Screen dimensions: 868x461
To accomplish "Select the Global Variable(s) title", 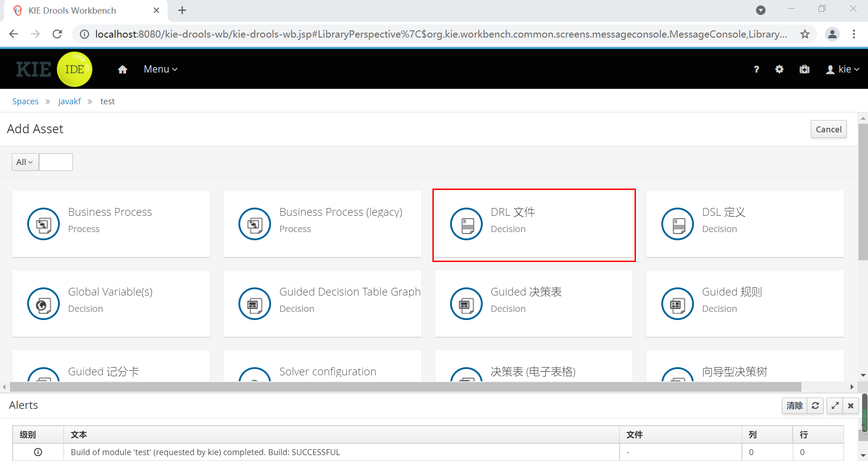I will 110,292.
